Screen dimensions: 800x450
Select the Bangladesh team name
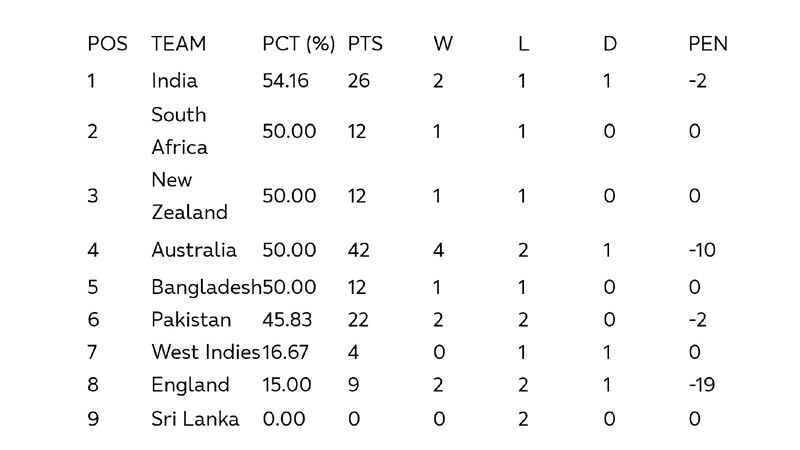(x=206, y=287)
